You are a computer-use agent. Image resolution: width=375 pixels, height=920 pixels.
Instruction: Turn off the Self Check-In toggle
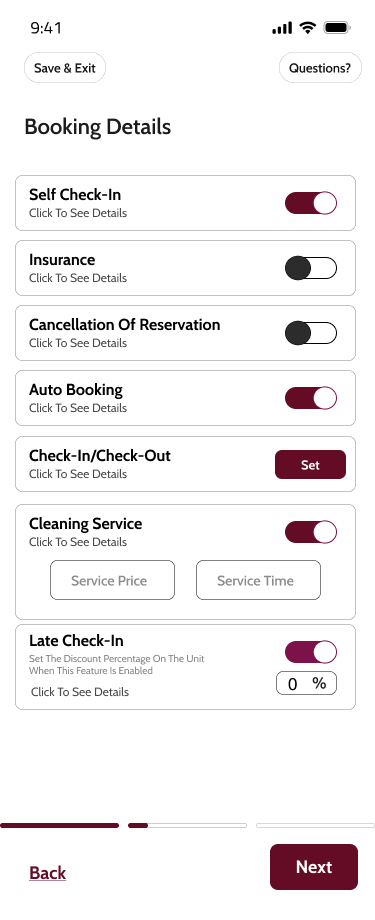coord(311,203)
